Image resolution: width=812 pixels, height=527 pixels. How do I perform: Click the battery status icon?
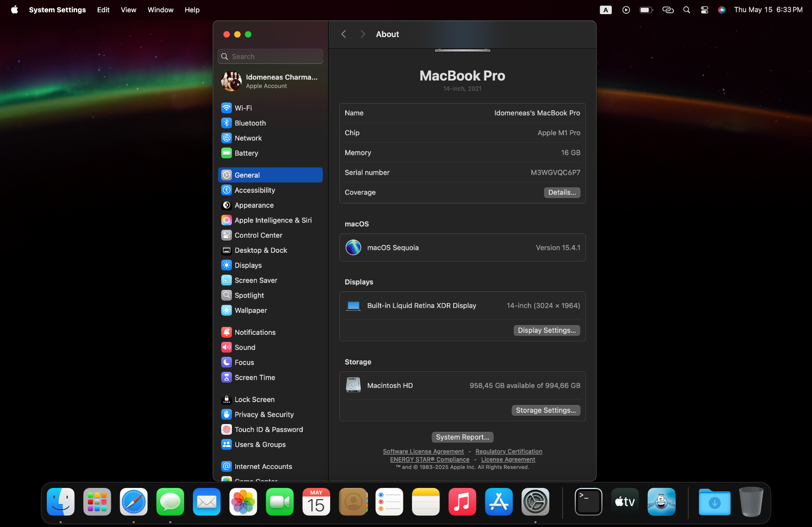646,10
